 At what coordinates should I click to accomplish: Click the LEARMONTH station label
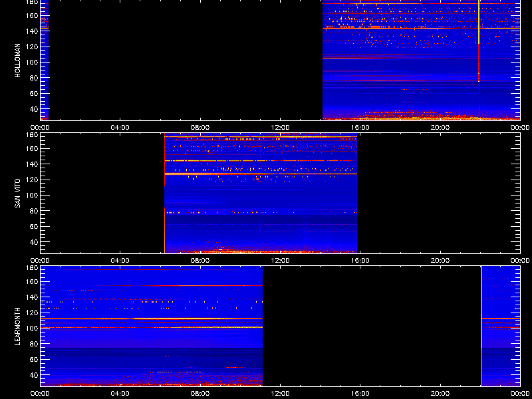(18, 327)
